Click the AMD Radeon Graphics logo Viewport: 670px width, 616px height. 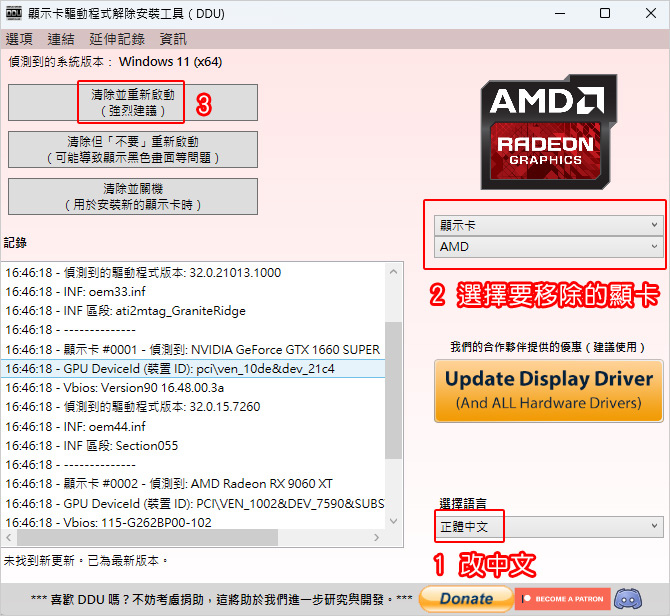coord(549,132)
